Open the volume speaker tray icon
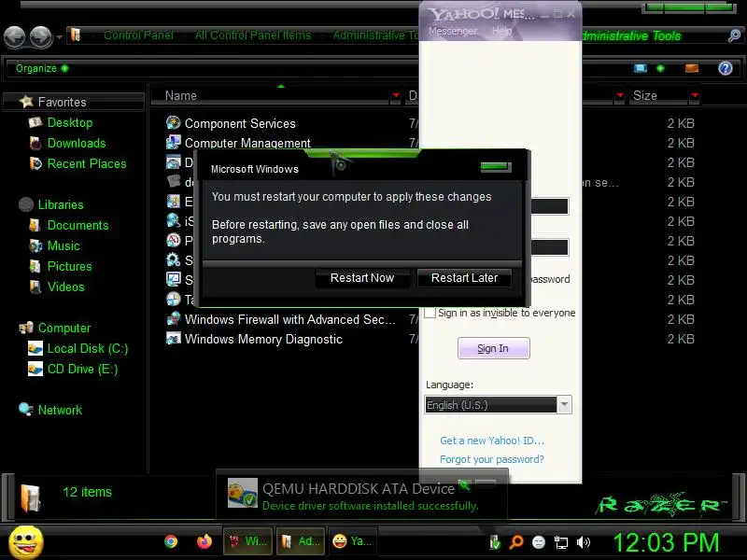The image size is (747, 560). click(x=583, y=542)
